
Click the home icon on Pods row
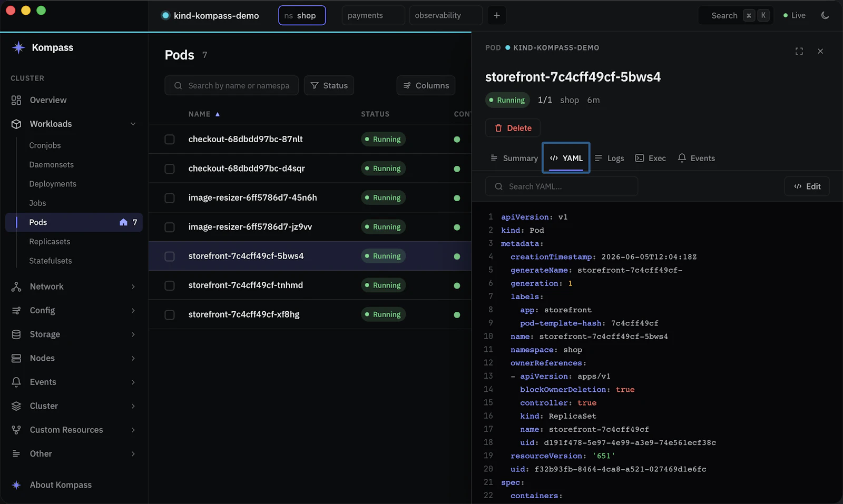[x=123, y=222]
